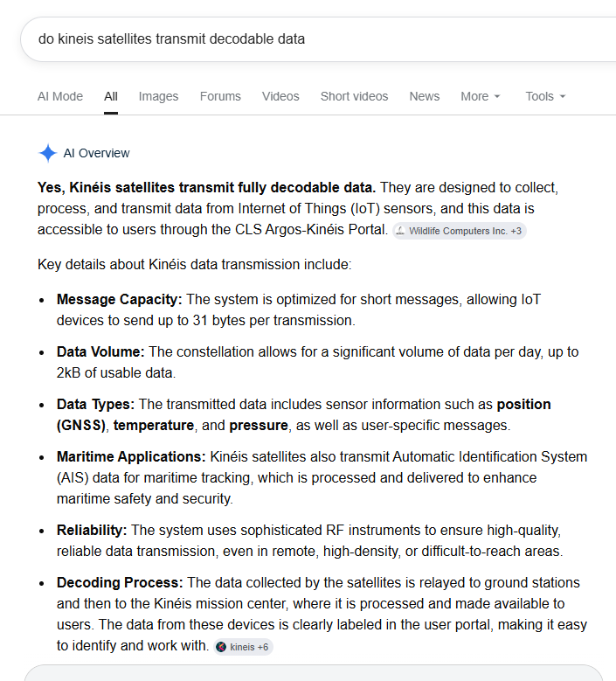Go to the News tab
The height and width of the screenshot is (681, 616).
tap(424, 96)
